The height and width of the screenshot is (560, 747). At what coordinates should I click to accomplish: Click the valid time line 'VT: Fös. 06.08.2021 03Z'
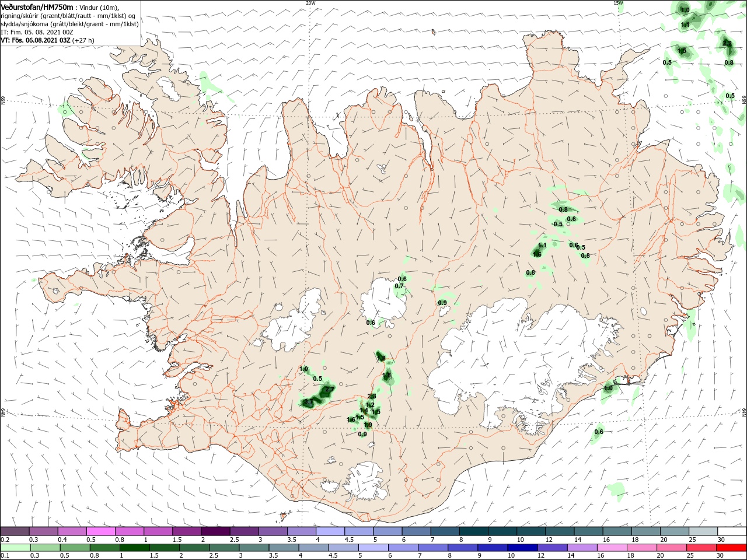point(36,40)
